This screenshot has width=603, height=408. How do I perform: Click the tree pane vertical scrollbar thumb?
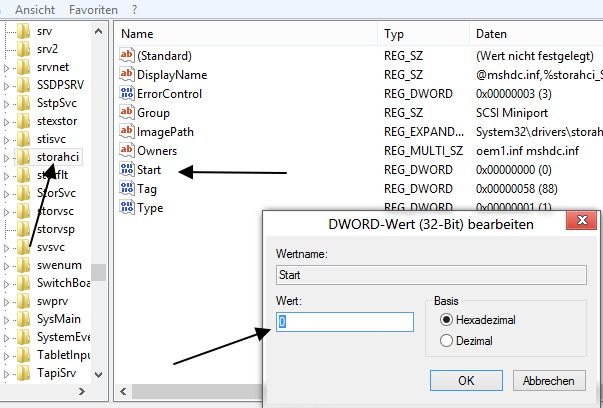pos(98,272)
